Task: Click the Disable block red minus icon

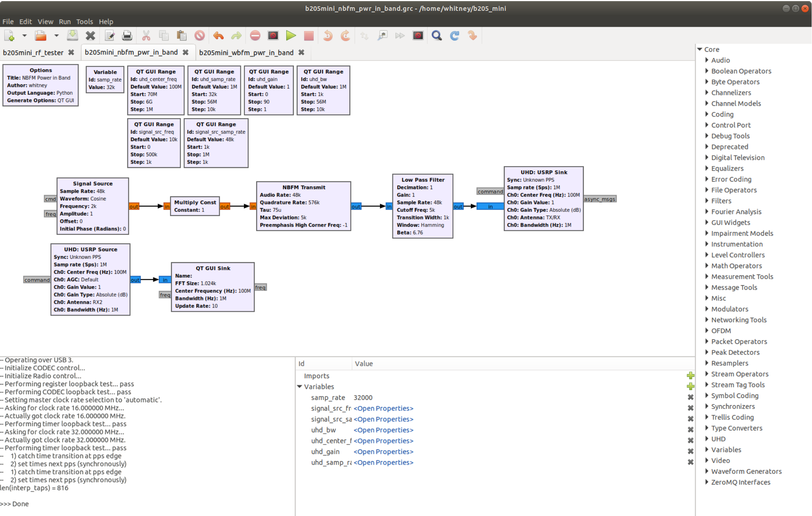Action: (x=255, y=36)
